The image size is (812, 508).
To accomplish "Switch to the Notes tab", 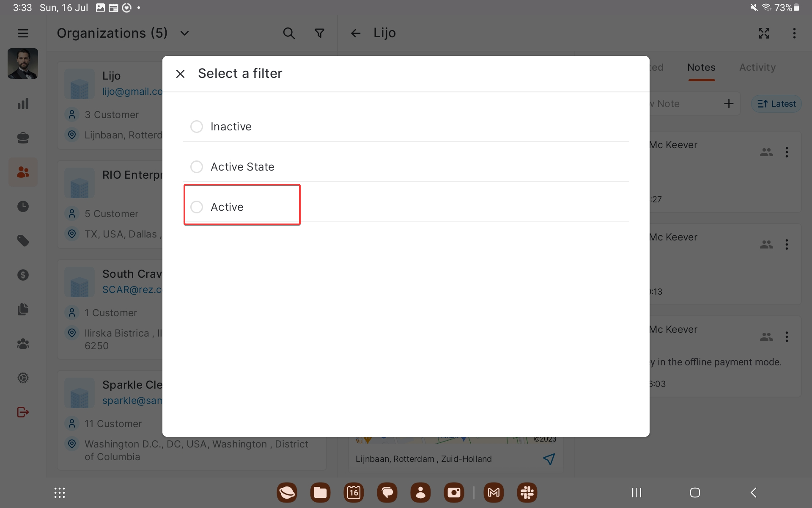I will pos(701,67).
